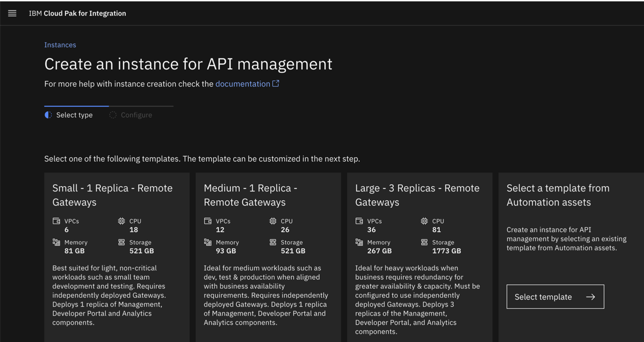
Task: Click the Configure progress step circle
Action: coord(112,115)
